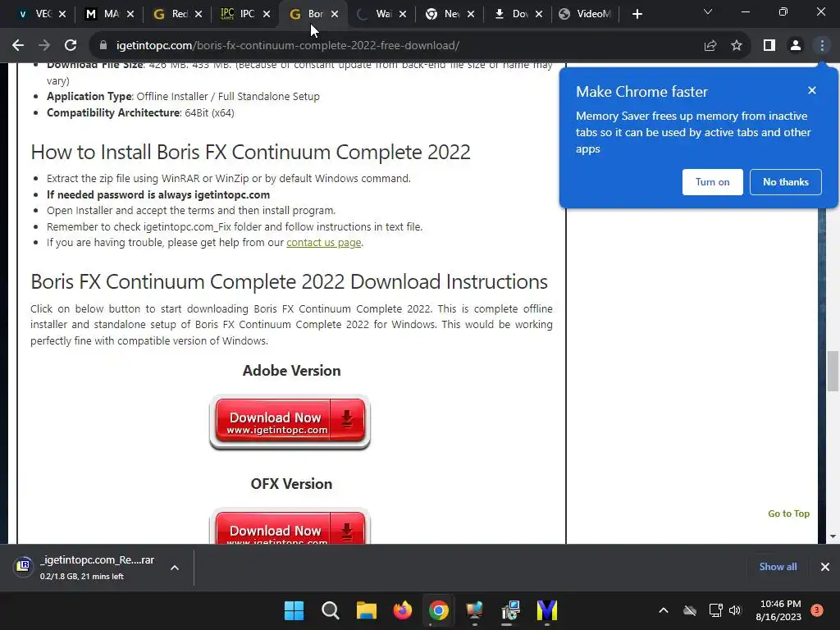Expand the download item options chevron
Screen dimensions: 840x630
pyautogui.click(x=175, y=568)
